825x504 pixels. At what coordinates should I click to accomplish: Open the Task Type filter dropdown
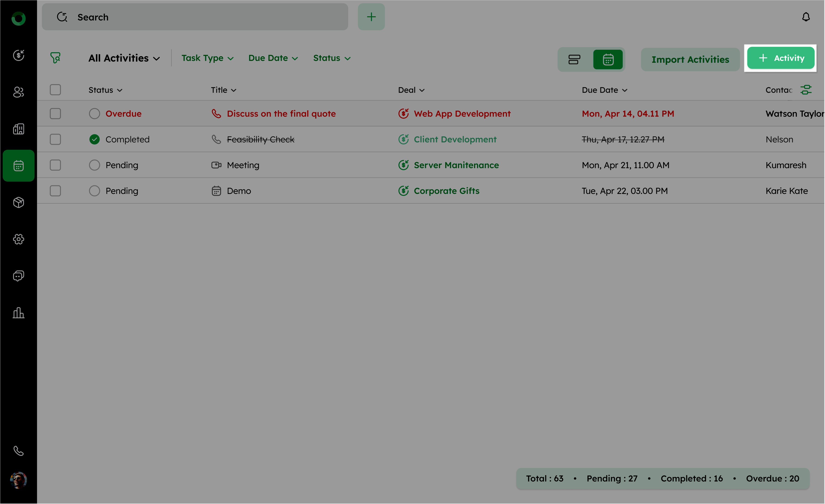(x=207, y=58)
